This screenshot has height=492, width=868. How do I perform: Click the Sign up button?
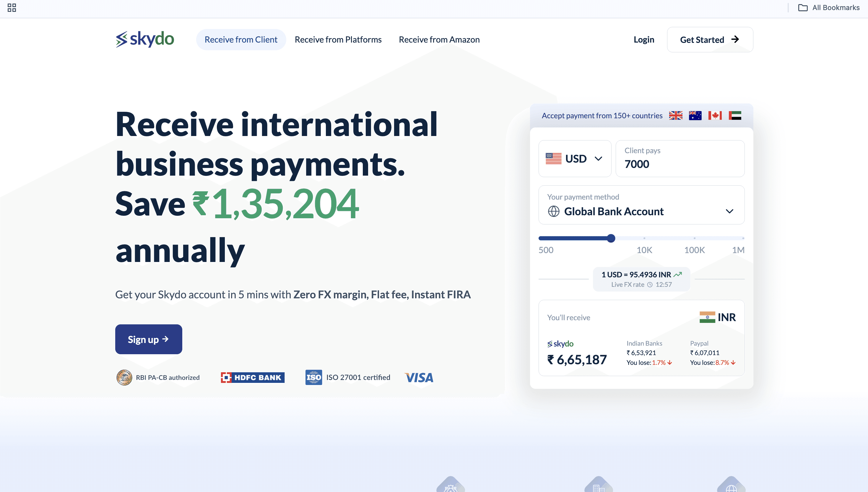(149, 339)
